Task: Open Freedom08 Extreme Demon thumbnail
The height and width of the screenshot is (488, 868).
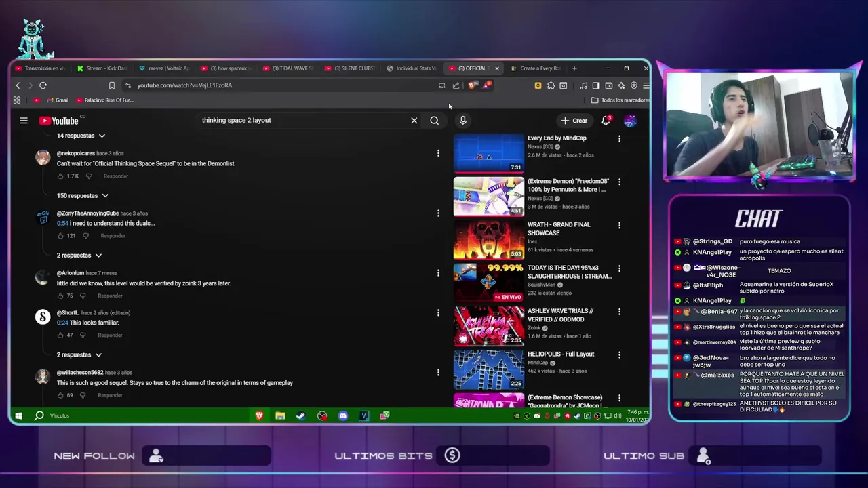Action: (488, 197)
